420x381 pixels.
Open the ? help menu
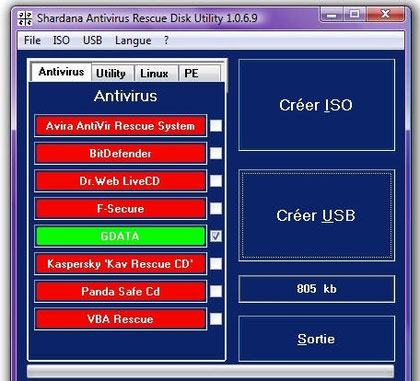coord(166,40)
